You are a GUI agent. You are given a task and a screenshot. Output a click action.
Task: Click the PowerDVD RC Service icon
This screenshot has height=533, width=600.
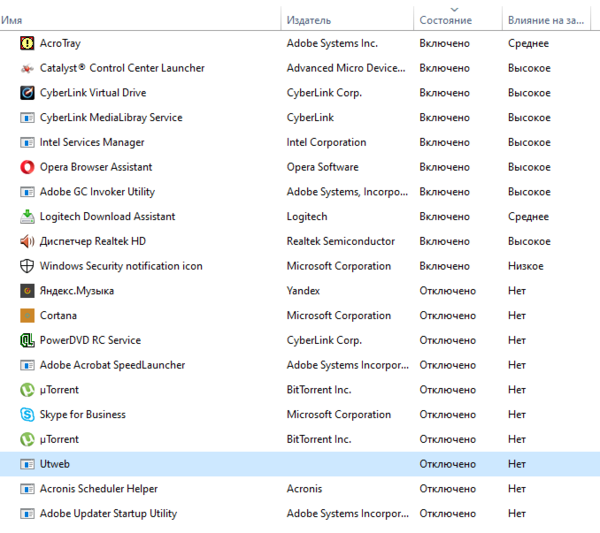click(27, 340)
